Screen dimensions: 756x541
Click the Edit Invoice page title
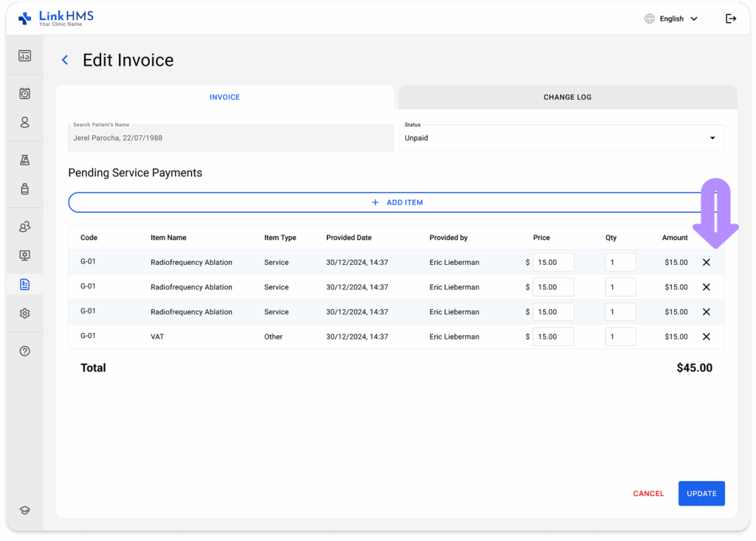pyautogui.click(x=128, y=60)
